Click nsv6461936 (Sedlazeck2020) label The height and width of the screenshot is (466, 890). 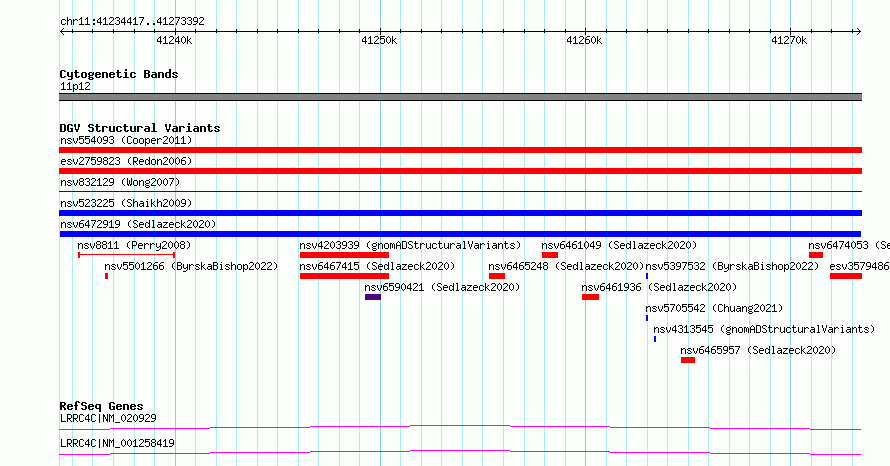click(659, 287)
